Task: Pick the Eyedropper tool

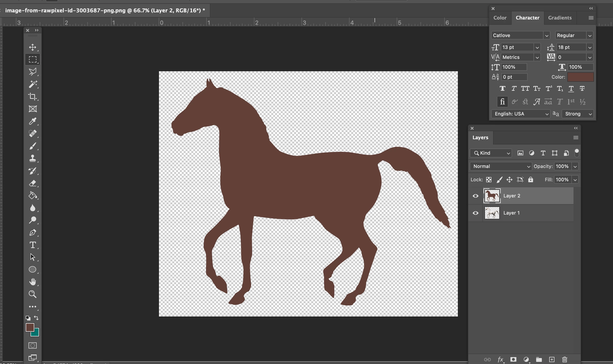Action: point(32,121)
